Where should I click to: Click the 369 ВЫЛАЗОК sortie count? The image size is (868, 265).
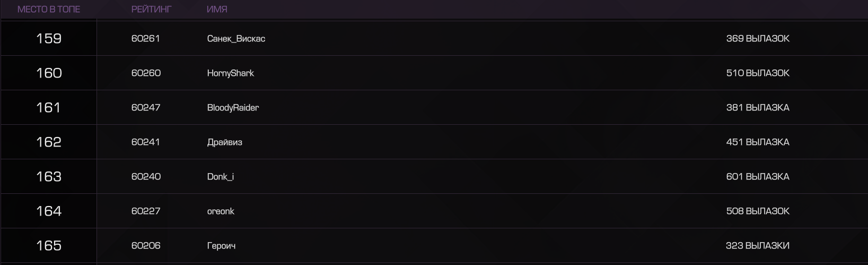(758, 38)
